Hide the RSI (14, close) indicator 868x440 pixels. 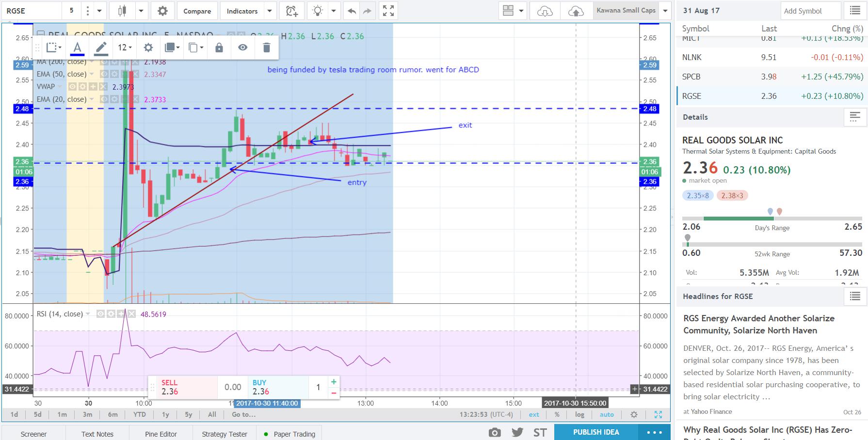point(100,314)
